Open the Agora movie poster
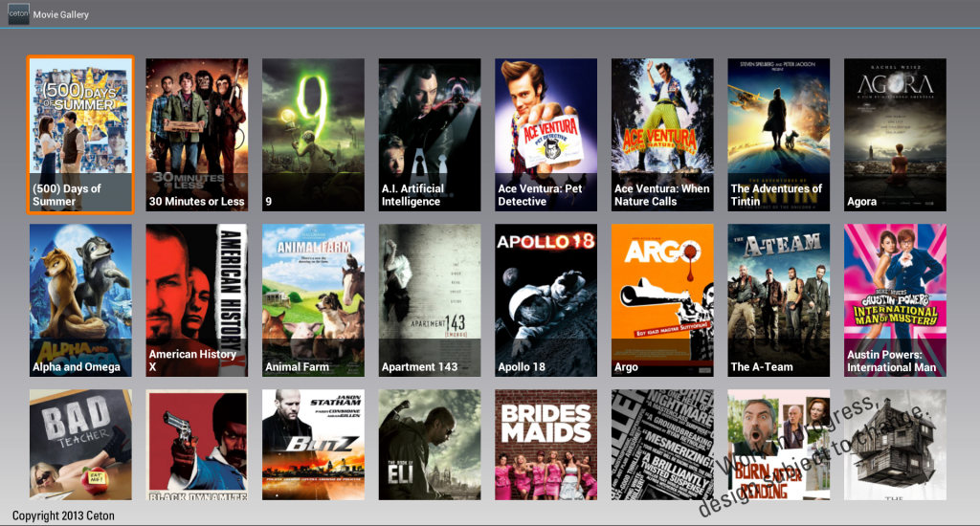Screen dimensions: 980x526 [x=895, y=135]
